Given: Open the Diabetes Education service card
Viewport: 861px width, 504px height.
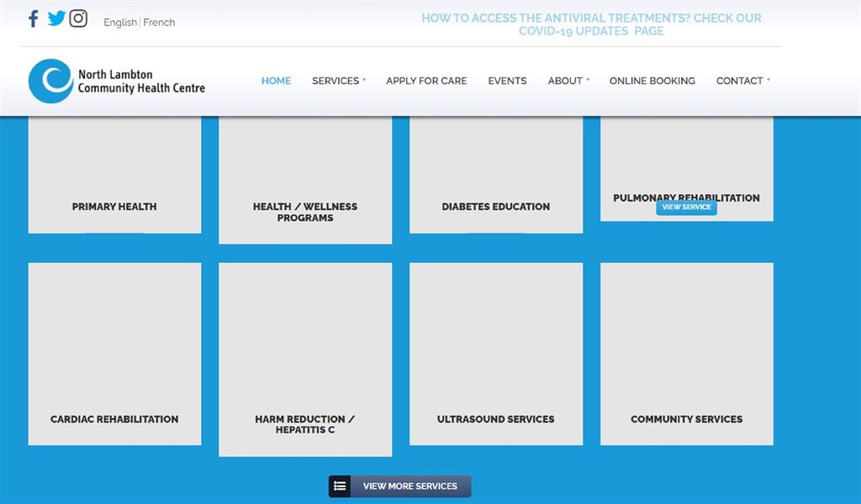Looking at the screenshot, I should click(496, 175).
